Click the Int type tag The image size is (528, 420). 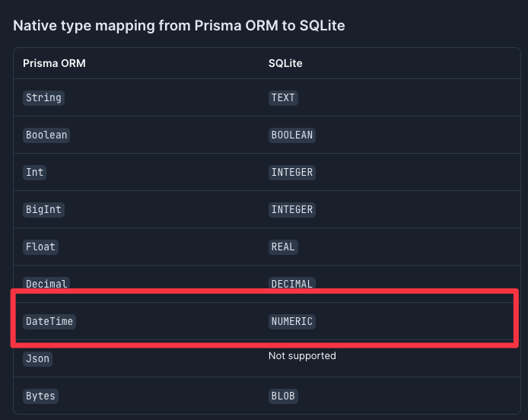[x=35, y=173]
